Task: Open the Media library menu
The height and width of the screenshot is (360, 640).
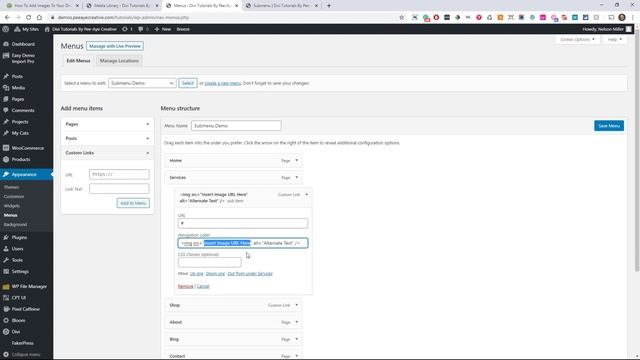Action: tap(18, 88)
